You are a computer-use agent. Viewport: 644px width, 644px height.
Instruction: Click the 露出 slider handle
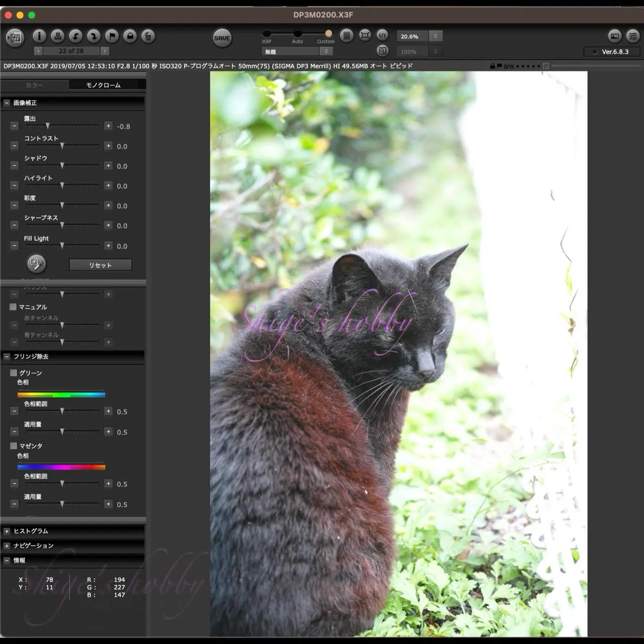tap(48, 126)
